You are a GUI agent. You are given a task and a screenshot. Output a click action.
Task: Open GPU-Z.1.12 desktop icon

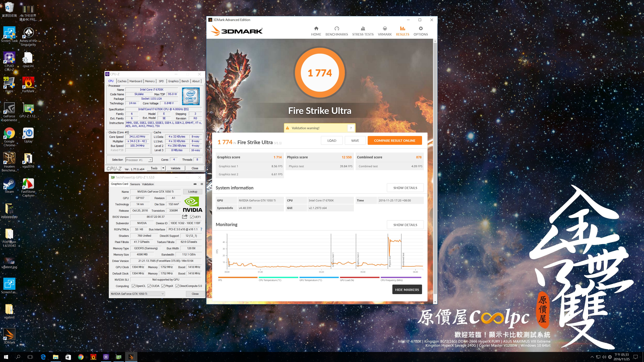point(28,110)
